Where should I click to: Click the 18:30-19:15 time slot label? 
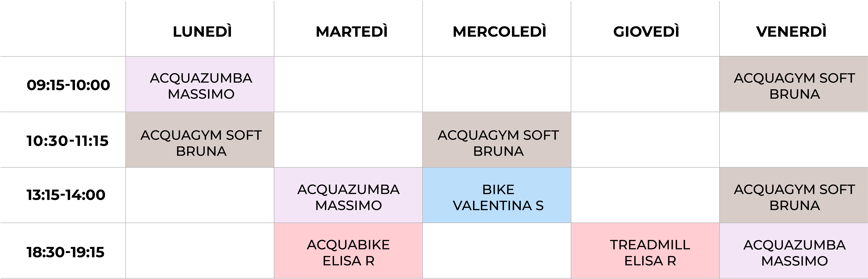[65, 252]
